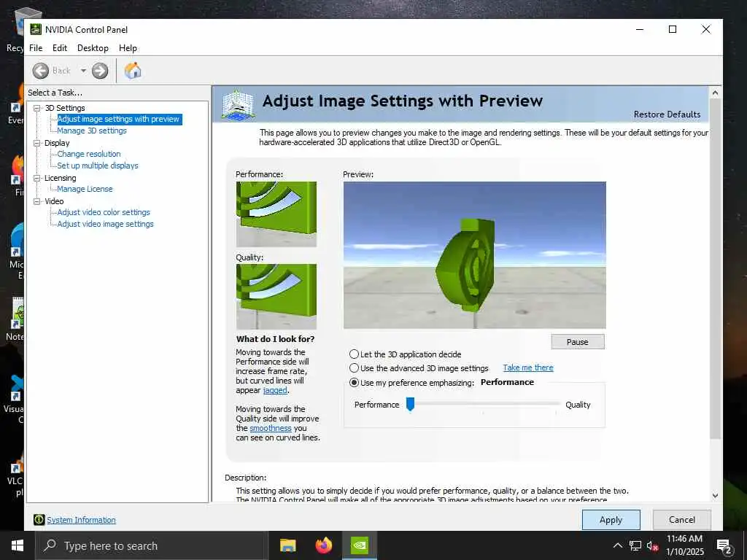This screenshot has height=560, width=747.
Task: Click the muted volume tray icon
Action: click(x=652, y=545)
